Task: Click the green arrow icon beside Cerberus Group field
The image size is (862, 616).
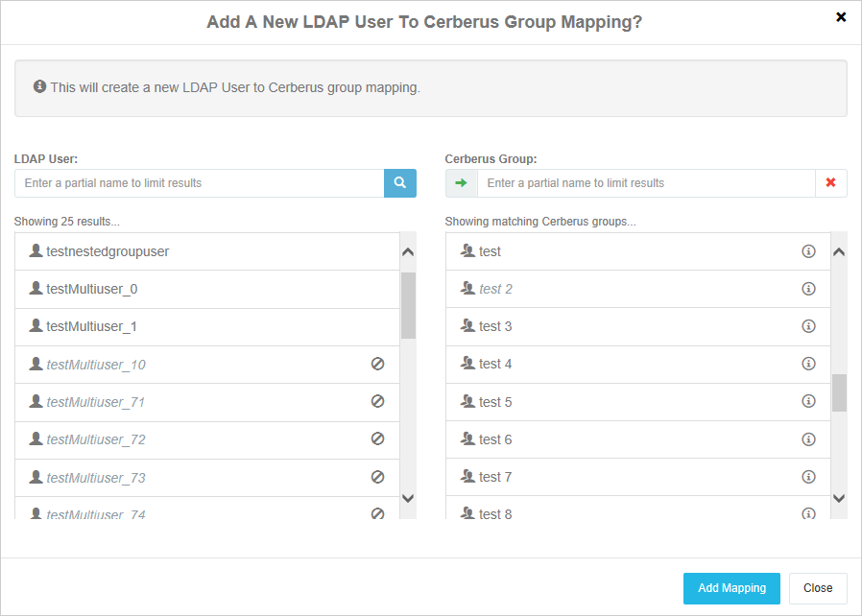Action: (461, 183)
